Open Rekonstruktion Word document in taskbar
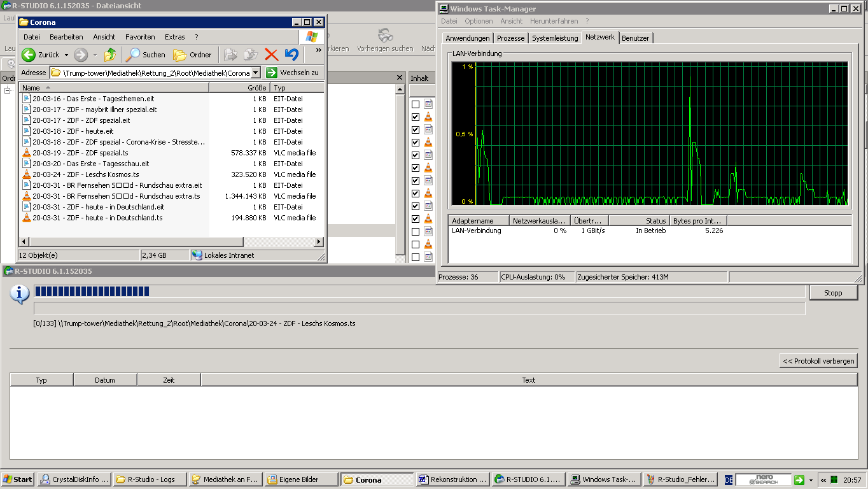868x489 pixels. [453, 479]
